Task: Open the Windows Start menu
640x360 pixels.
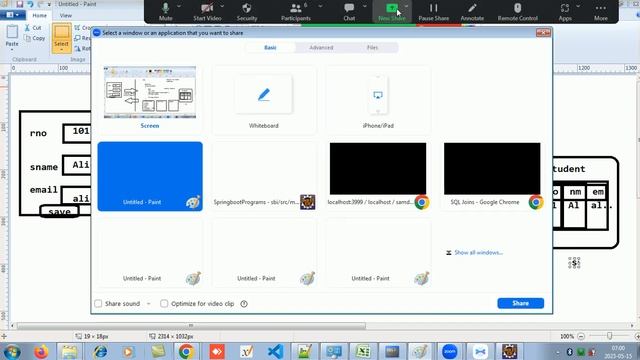Action: click(12, 351)
